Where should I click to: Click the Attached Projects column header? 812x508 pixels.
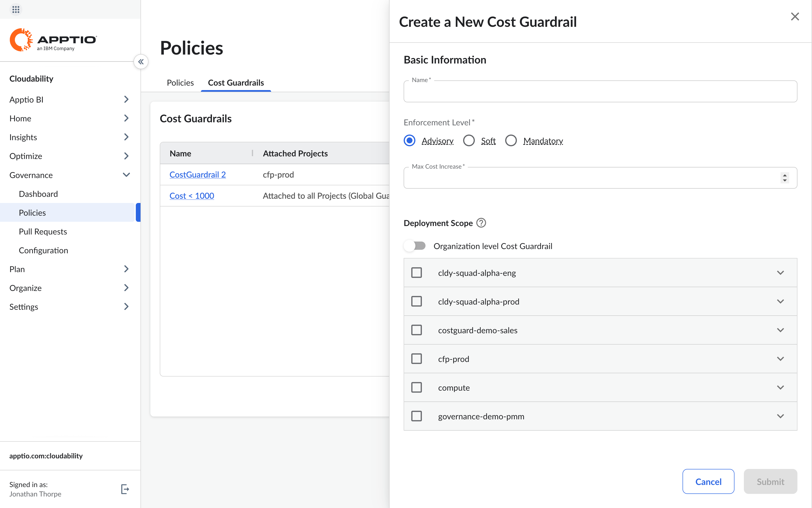[x=295, y=154]
